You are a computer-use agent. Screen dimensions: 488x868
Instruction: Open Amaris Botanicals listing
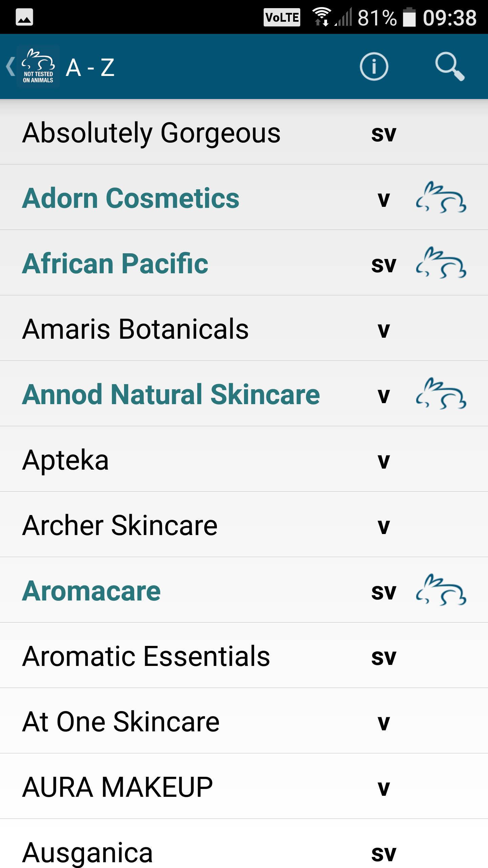point(135,329)
